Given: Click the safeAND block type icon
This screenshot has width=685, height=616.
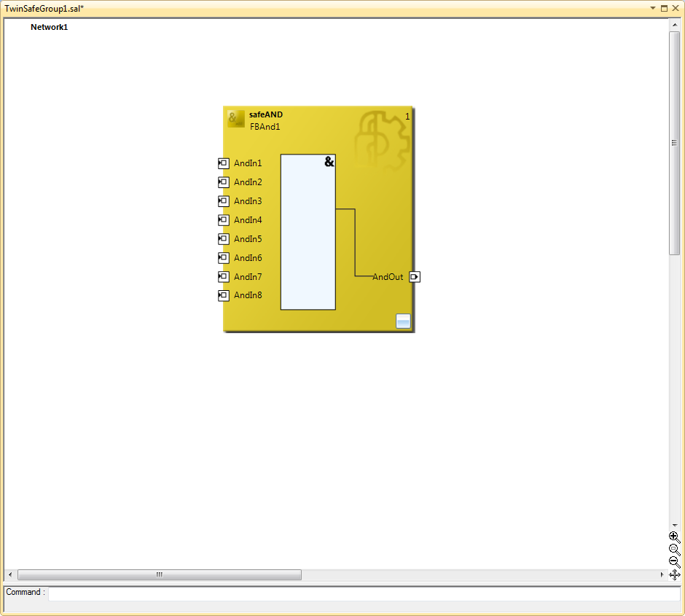Looking at the screenshot, I should tap(236, 118).
